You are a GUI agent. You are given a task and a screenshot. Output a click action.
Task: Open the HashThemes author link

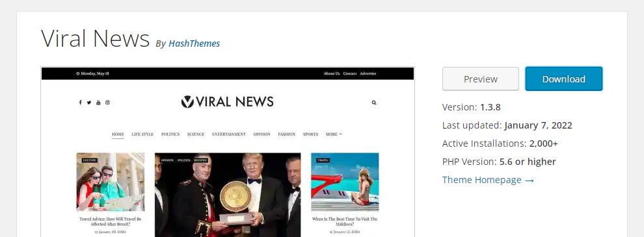point(195,44)
